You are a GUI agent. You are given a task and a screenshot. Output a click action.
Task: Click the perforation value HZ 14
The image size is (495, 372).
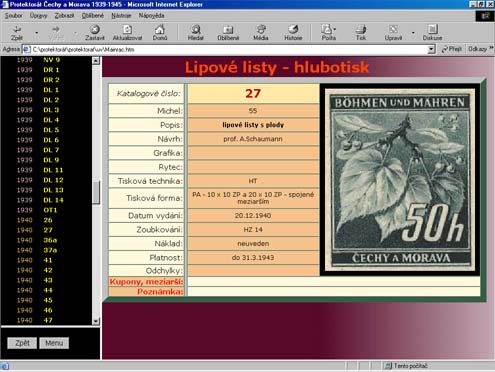pos(253,230)
